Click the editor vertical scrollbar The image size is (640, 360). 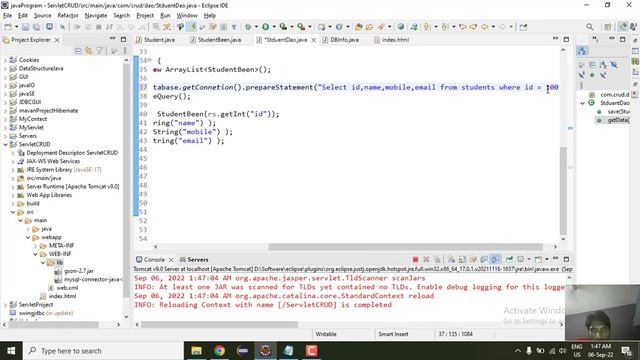point(563,190)
